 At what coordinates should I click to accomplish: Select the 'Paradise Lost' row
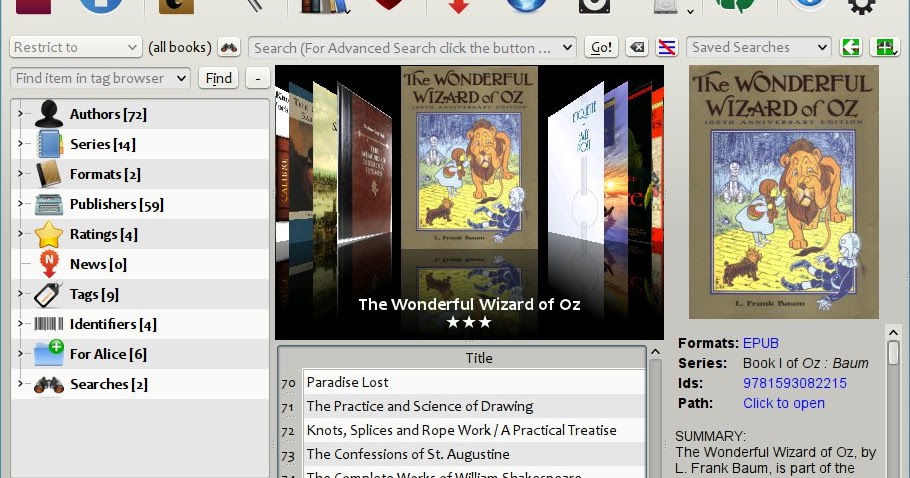point(474,382)
